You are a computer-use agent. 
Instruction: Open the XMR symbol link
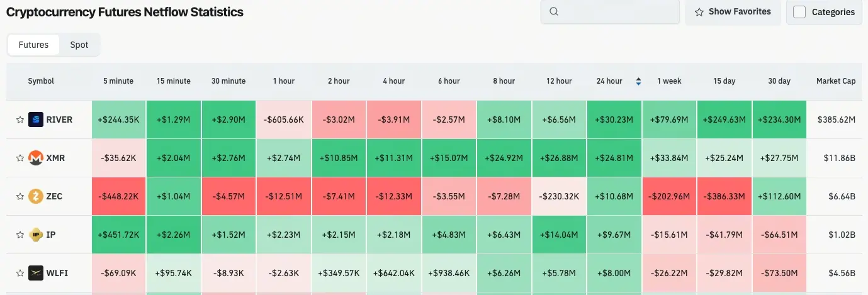(55, 158)
